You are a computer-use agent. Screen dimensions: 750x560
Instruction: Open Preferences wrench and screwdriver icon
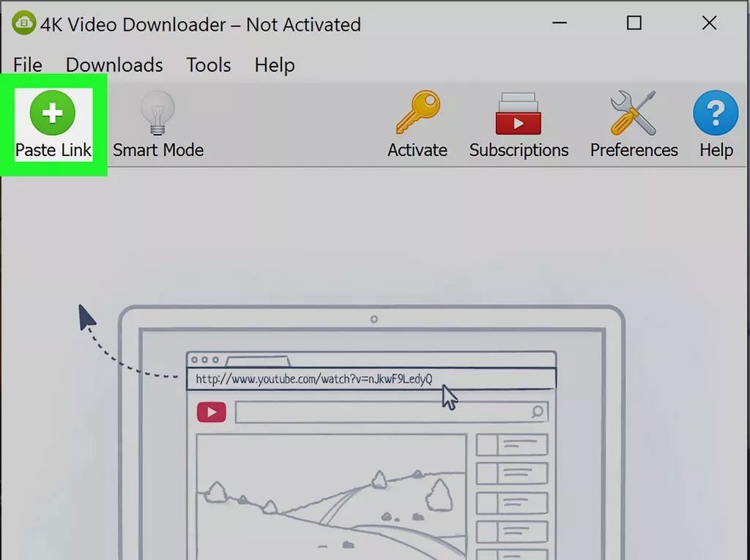tap(634, 113)
